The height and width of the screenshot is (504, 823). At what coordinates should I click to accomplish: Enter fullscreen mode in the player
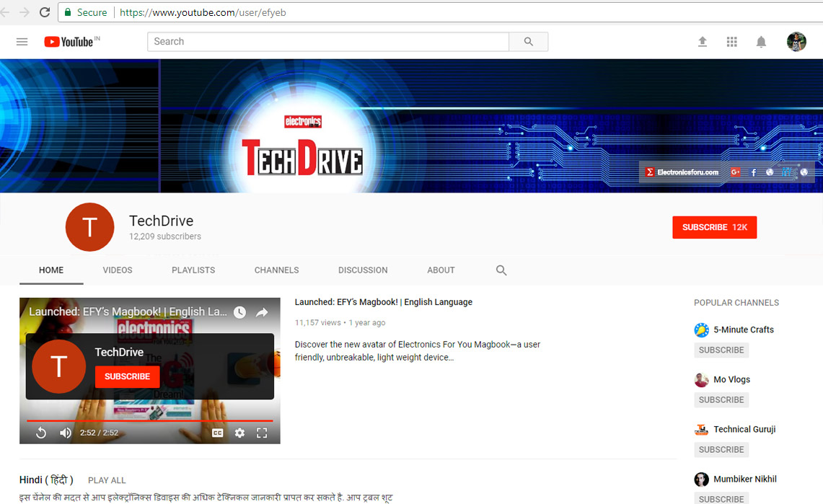(262, 433)
